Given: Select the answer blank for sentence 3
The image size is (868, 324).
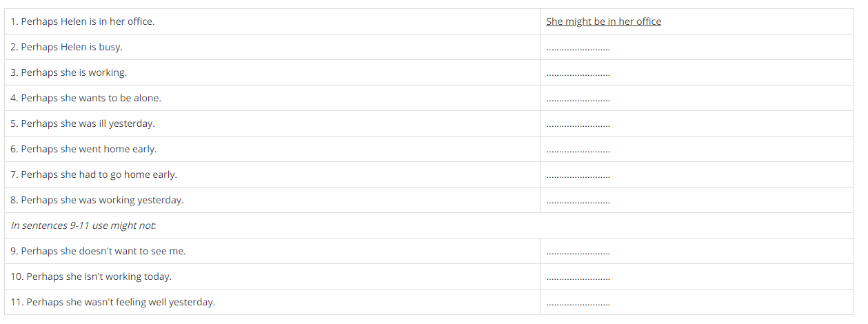Looking at the screenshot, I should coord(578,74).
